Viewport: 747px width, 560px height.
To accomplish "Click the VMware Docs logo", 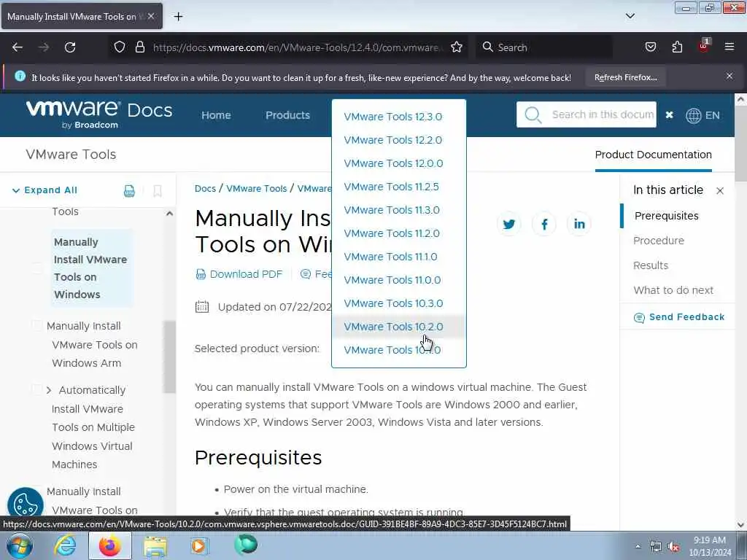I will [98, 114].
